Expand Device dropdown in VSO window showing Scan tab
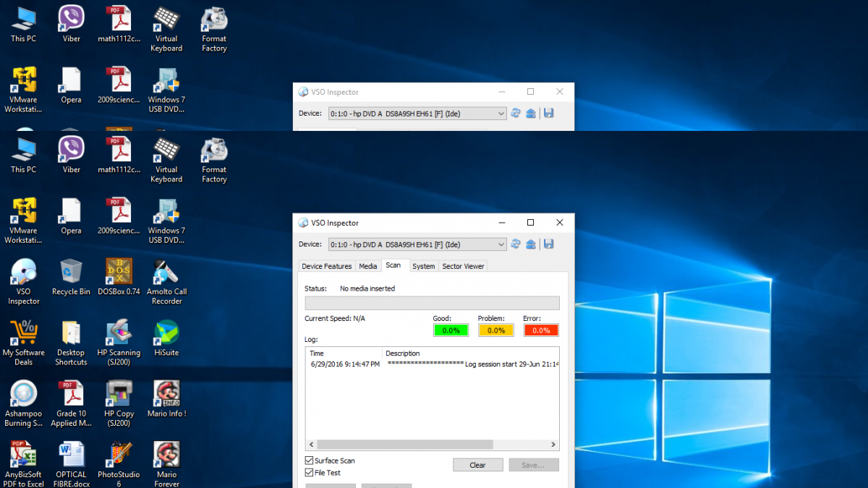 (x=502, y=244)
